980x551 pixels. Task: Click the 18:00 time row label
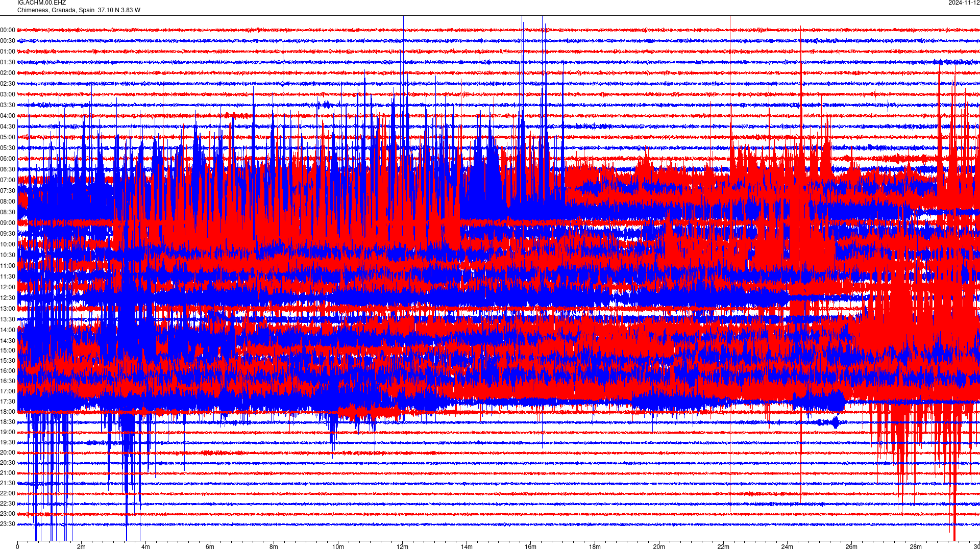(x=8, y=412)
